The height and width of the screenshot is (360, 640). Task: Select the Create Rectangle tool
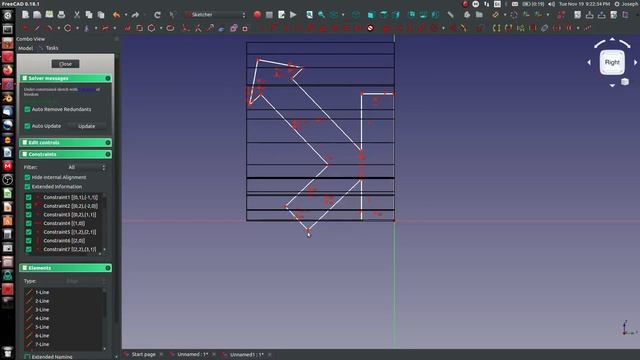[140, 28]
